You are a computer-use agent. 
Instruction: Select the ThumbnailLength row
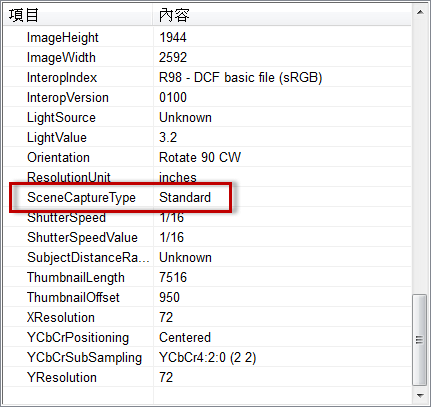point(207,277)
